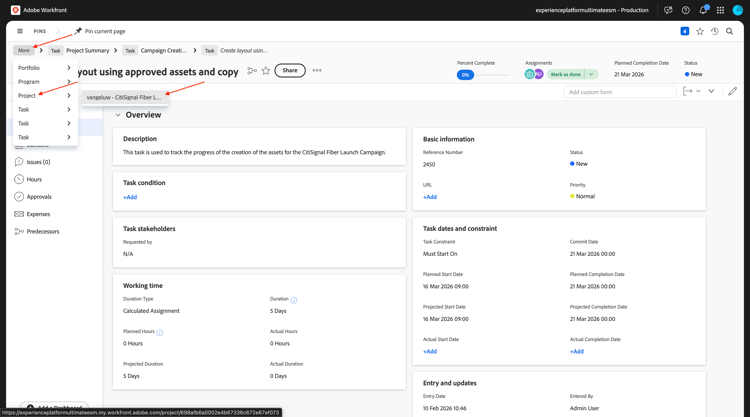The width and height of the screenshot is (750, 417).
Task: Expand the Portfolio submenu
Action: pos(44,68)
